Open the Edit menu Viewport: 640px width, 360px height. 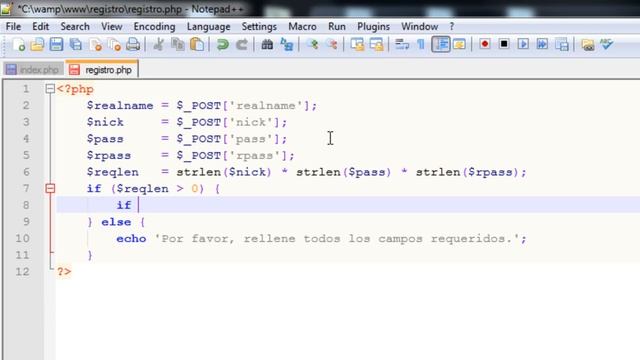[x=40, y=27]
